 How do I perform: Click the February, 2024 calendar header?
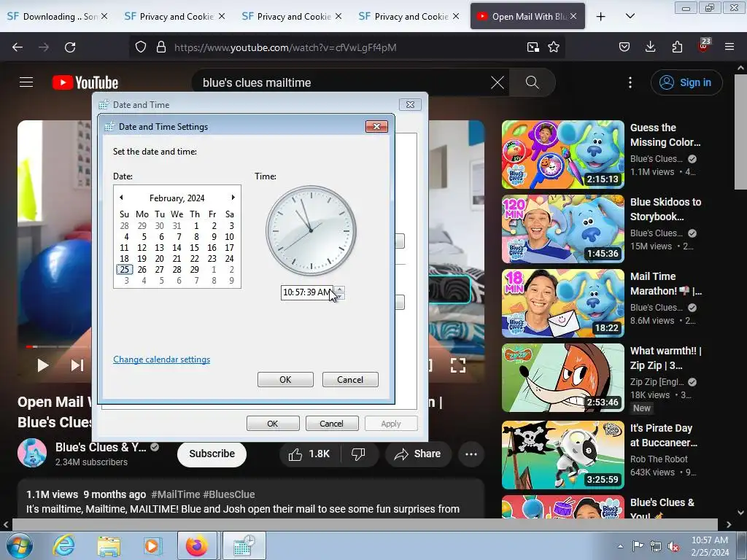coord(177,198)
